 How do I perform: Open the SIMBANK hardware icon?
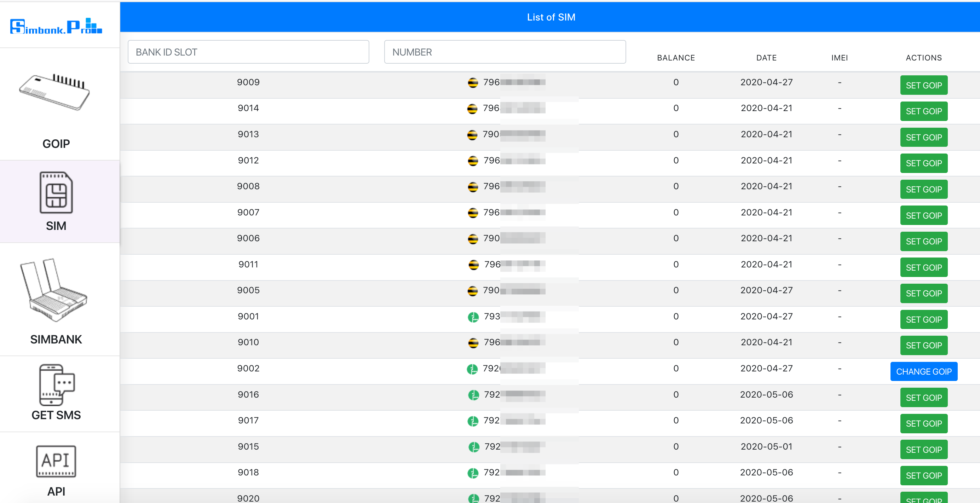[54, 291]
